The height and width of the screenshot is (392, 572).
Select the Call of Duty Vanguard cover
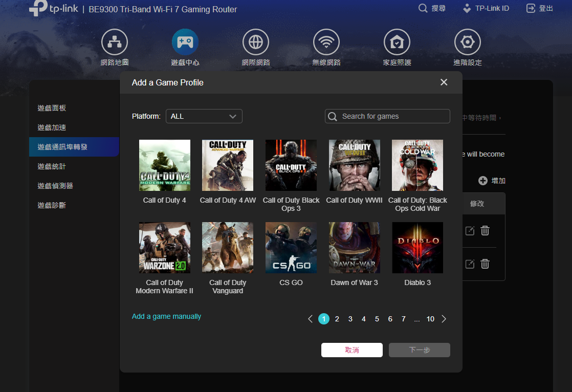228,248
